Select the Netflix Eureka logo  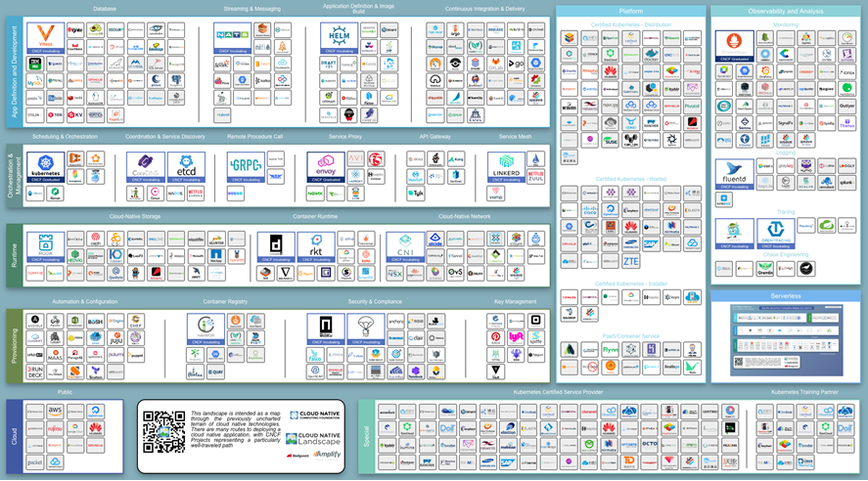196,193
